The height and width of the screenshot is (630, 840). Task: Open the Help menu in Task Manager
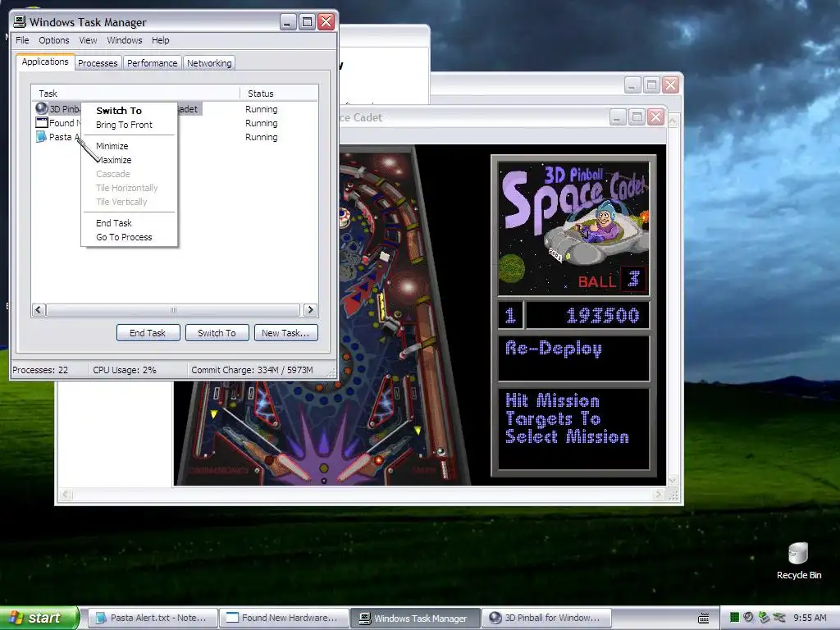[x=160, y=40]
